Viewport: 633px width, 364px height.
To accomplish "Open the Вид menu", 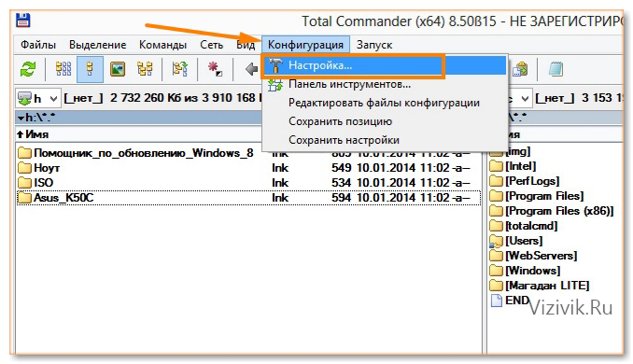I will point(246,45).
